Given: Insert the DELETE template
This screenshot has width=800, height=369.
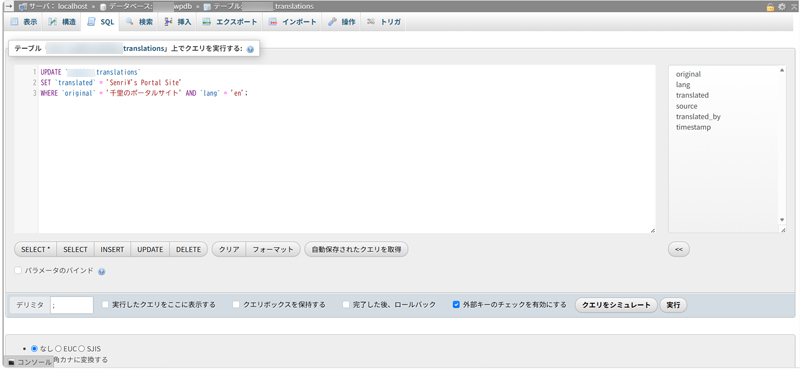Looking at the screenshot, I should (x=189, y=250).
